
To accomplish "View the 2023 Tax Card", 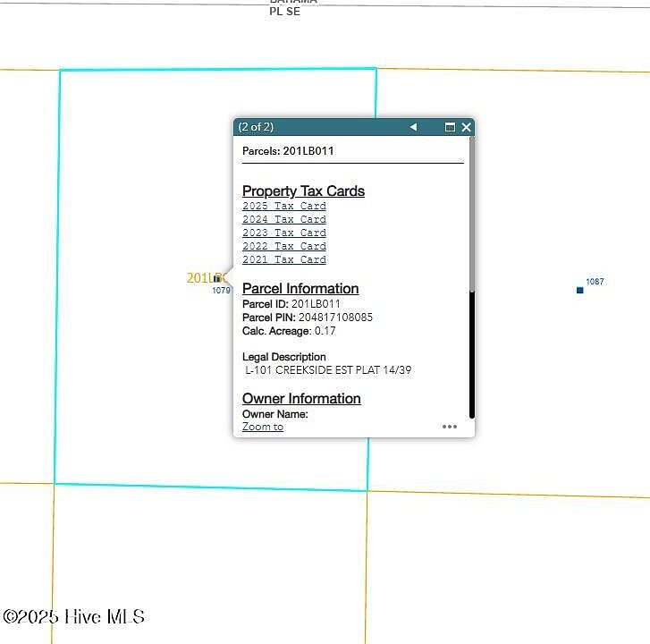I will [283, 233].
